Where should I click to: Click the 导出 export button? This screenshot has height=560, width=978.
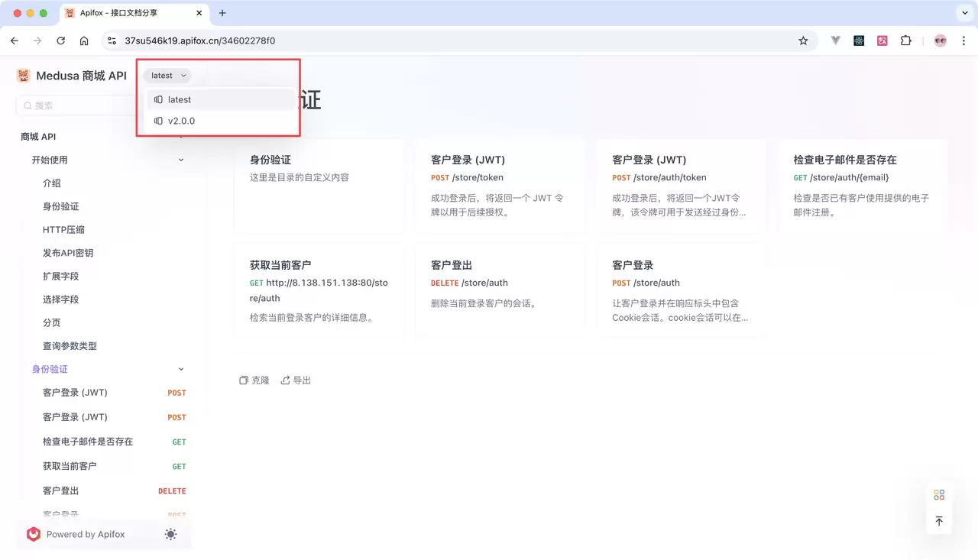pyautogui.click(x=296, y=380)
